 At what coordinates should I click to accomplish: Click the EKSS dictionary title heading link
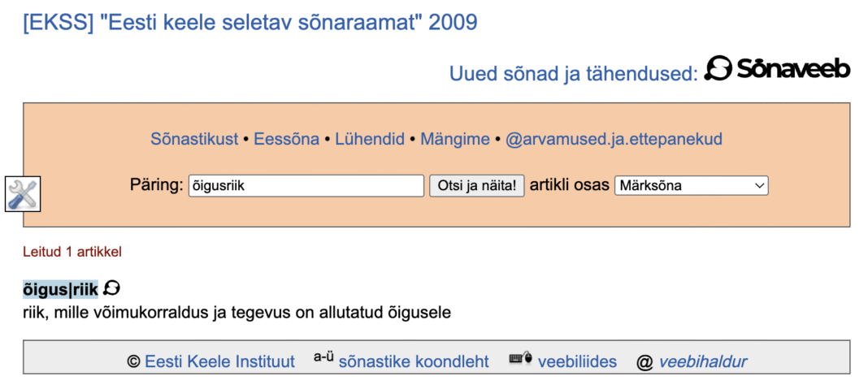(x=250, y=23)
